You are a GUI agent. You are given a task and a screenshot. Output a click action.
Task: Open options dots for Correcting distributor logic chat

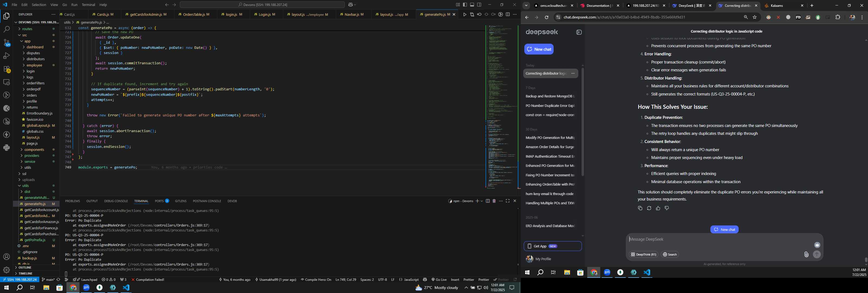pyautogui.click(x=573, y=74)
